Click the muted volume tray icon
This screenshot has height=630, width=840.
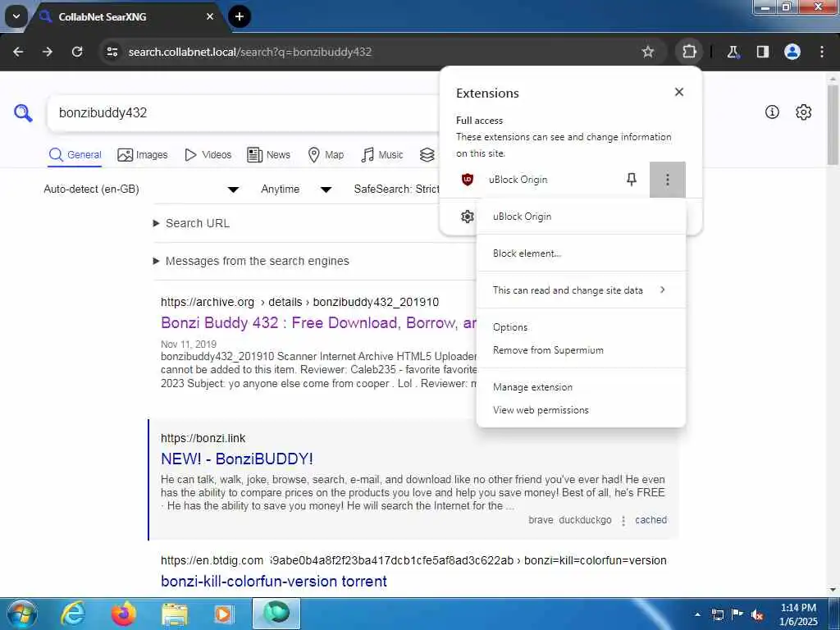pos(757,614)
